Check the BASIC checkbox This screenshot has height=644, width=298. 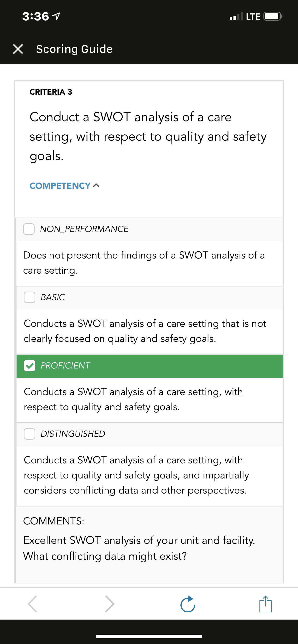pos(30,297)
